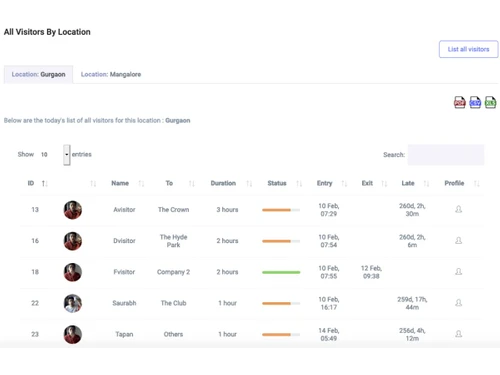The width and height of the screenshot is (500, 375).
Task: Click The Crown destination cell
Action: pyautogui.click(x=173, y=210)
